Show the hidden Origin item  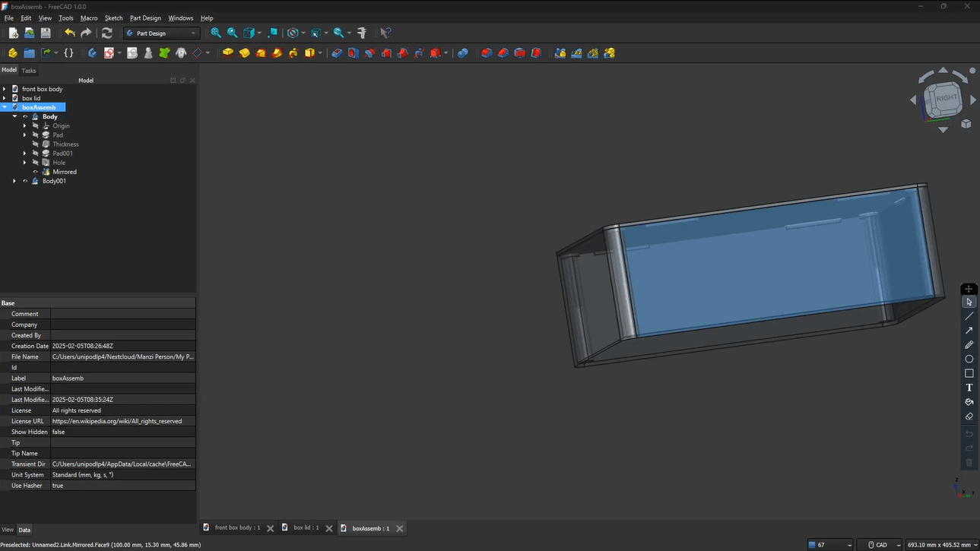(x=36, y=126)
